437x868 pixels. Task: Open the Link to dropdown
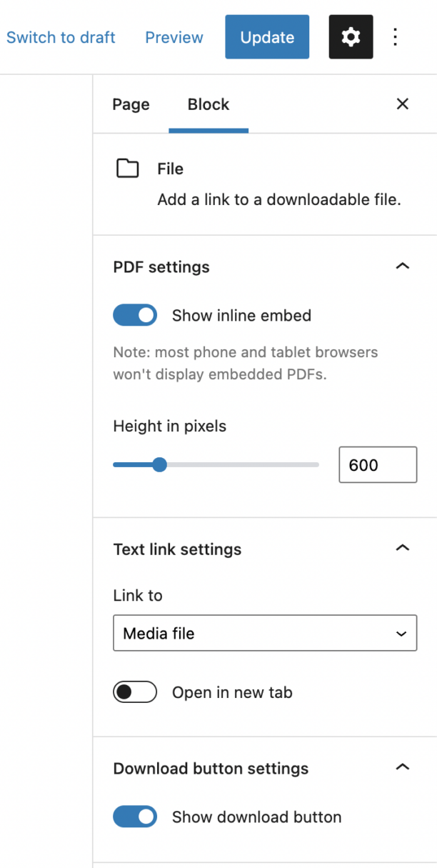265,634
